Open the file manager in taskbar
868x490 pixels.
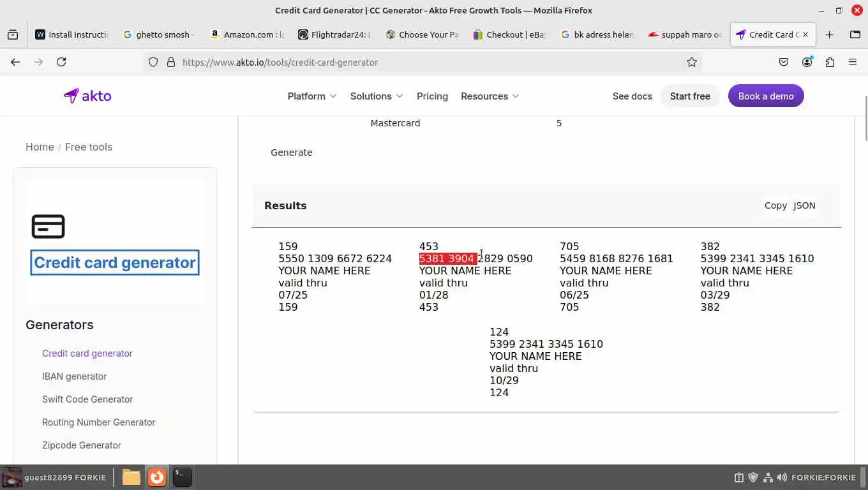[131, 477]
